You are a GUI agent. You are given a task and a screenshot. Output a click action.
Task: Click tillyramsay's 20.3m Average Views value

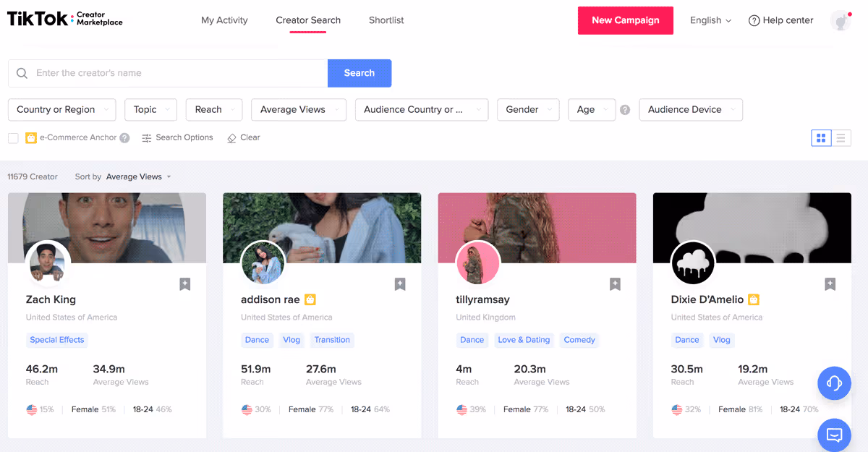click(x=529, y=369)
